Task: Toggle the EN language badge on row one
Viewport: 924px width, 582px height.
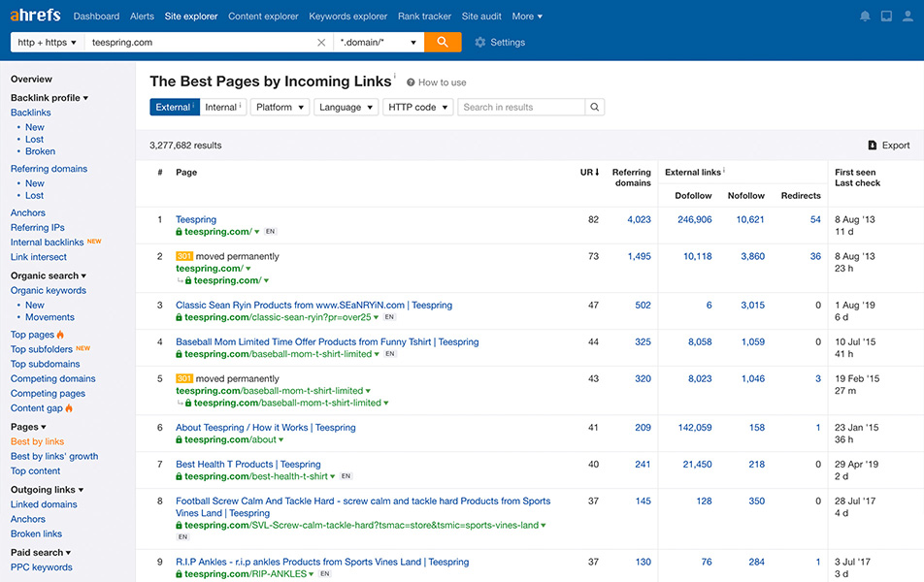Action: click(269, 231)
